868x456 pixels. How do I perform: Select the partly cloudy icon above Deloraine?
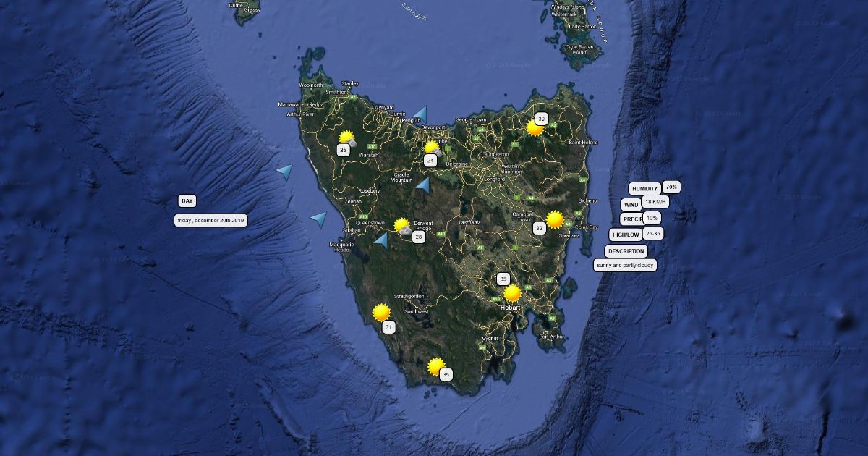[433, 148]
